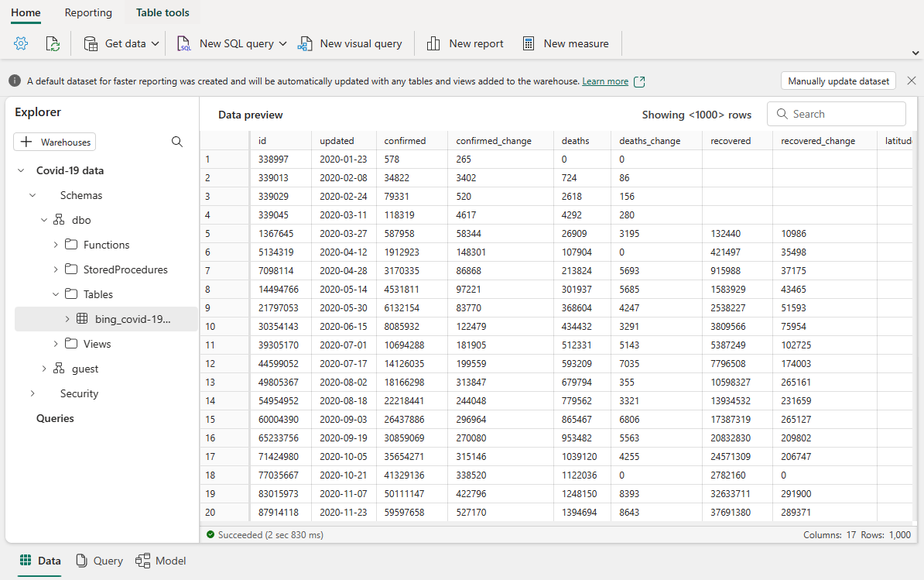924x580 pixels.
Task: Expand the Views folder
Action: (56, 344)
